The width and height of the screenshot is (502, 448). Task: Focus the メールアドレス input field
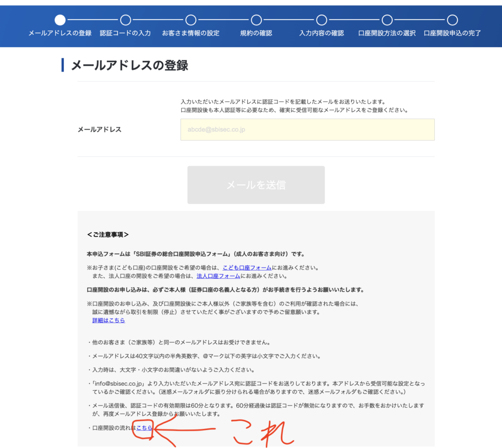pyautogui.click(x=307, y=130)
